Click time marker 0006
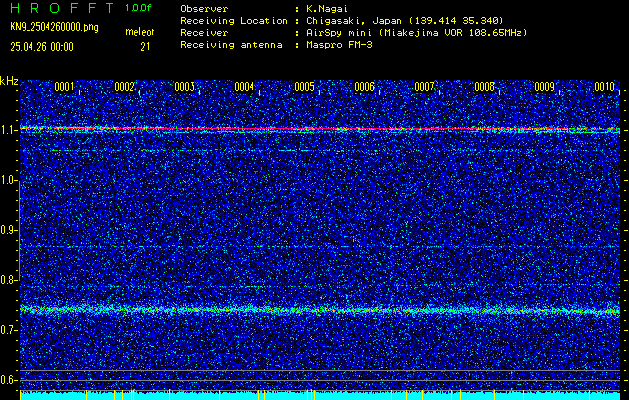 point(365,87)
